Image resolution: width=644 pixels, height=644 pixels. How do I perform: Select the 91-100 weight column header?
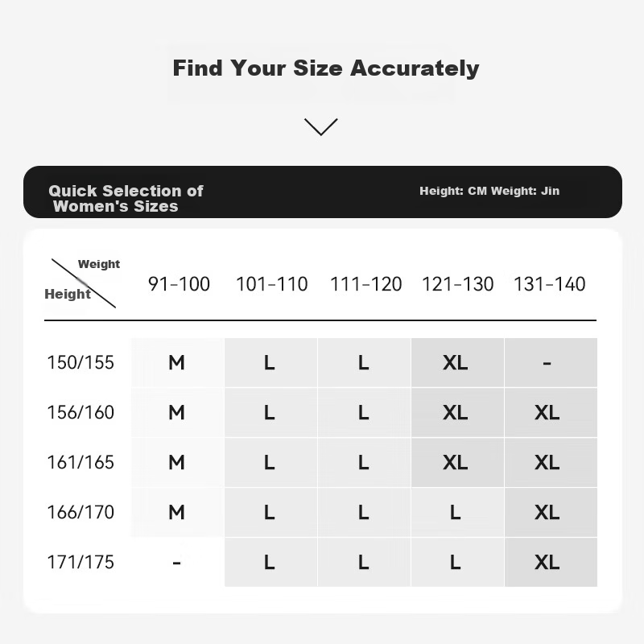point(179,284)
